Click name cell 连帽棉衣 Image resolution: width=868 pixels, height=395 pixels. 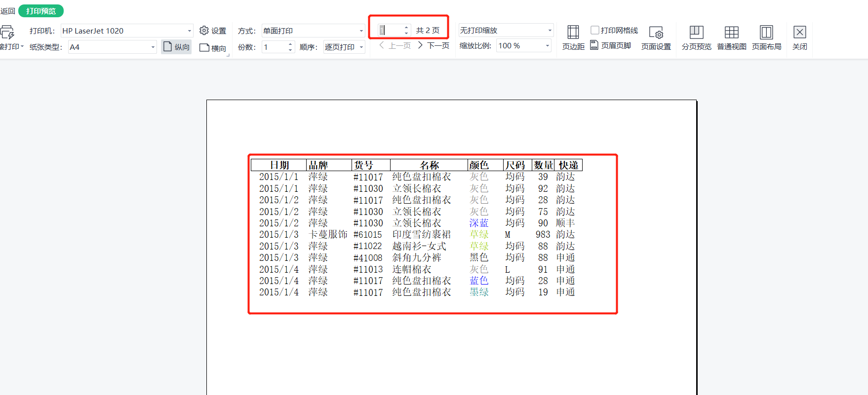tap(412, 269)
